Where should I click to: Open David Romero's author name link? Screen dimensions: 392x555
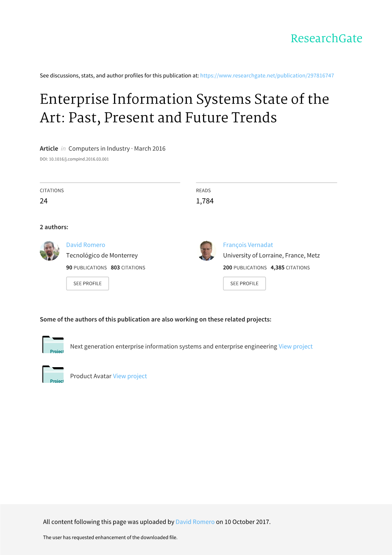(x=86, y=245)
